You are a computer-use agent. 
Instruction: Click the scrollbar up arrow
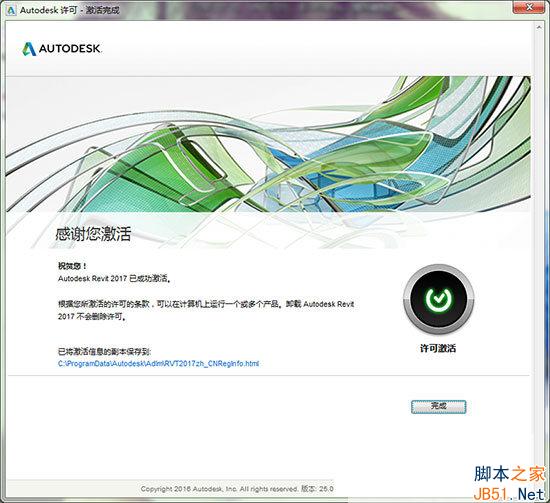(539, 27)
